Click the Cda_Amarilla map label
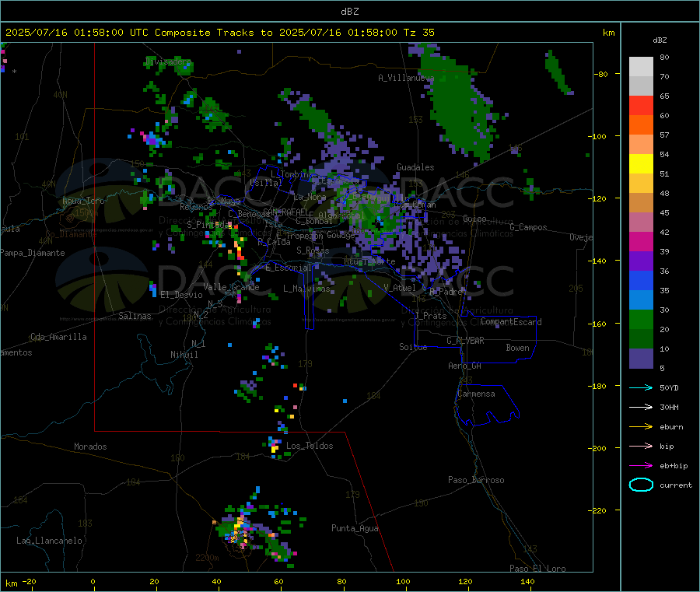700x592 pixels. point(58,337)
